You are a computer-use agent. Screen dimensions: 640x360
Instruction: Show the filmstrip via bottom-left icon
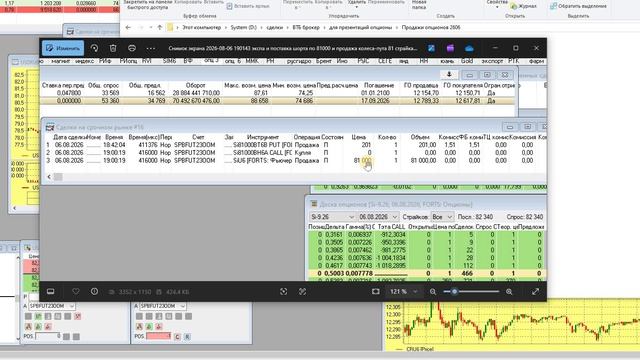pyautogui.click(x=51, y=291)
